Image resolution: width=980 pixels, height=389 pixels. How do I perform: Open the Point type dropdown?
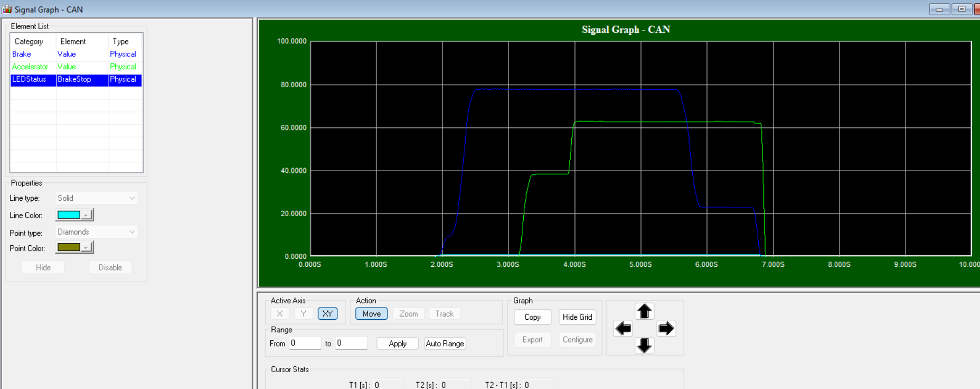pyautogui.click(x=97, y=232)
